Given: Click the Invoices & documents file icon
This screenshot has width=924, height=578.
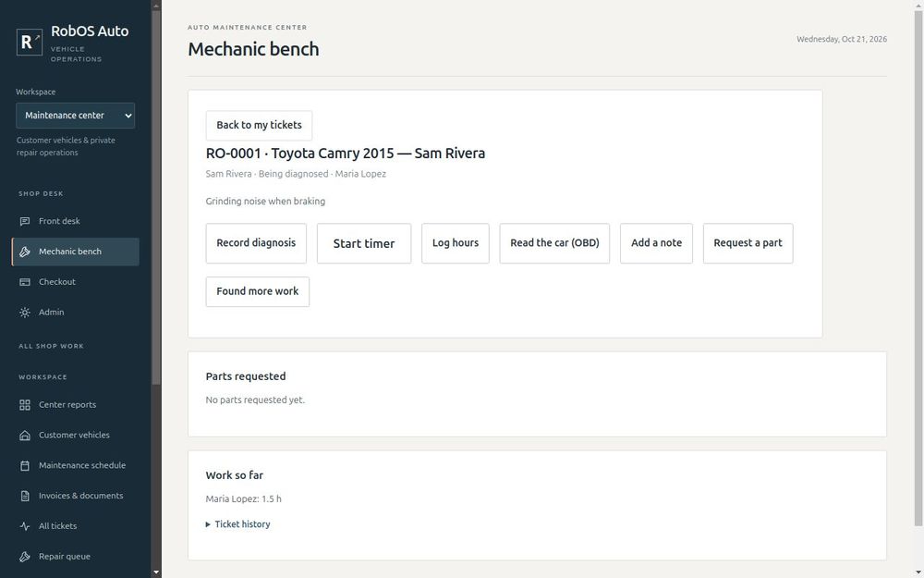Looking at the screenshot, I should tap(25, 496).
